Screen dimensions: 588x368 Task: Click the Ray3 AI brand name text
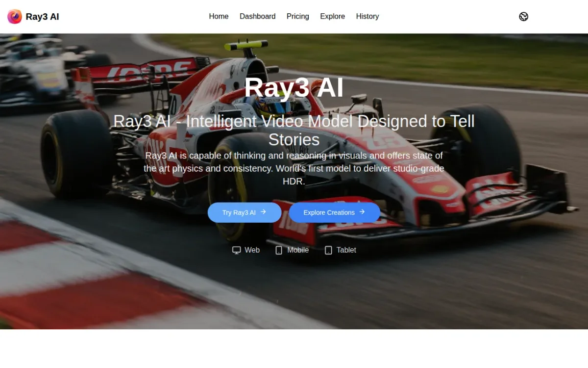tap(42, 17)
